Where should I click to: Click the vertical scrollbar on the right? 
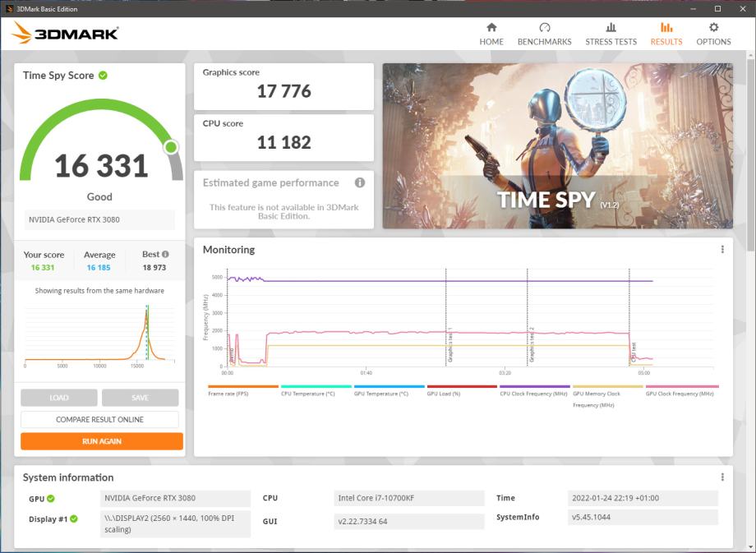pos(751,154)
